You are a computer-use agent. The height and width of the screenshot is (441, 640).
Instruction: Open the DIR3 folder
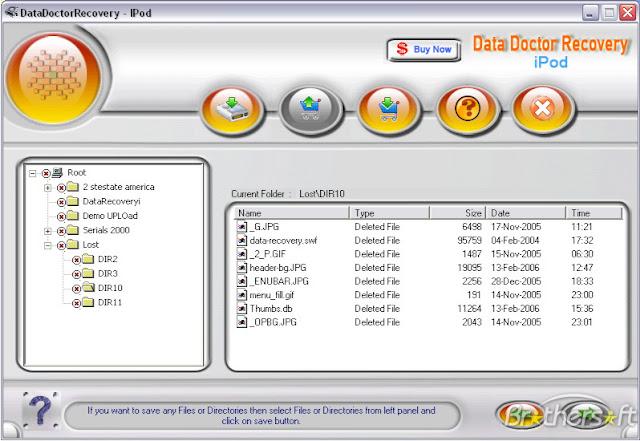click(x=108, y=273)
